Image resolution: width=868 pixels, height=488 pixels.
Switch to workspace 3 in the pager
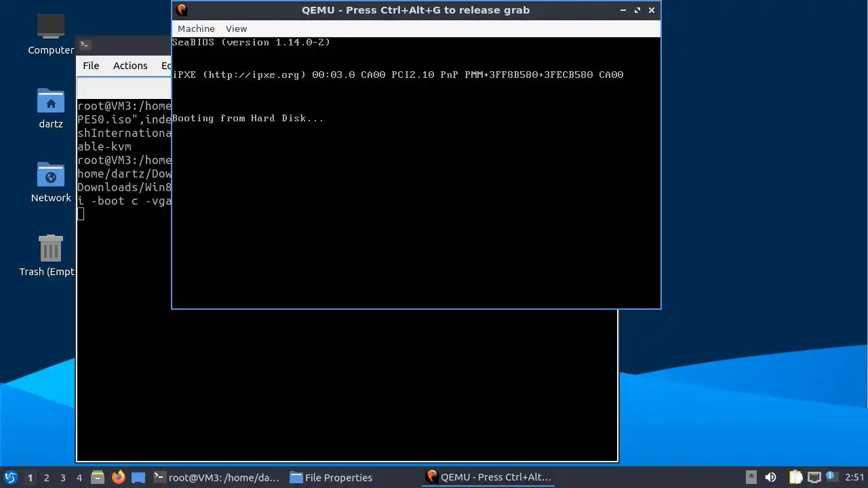62,477
